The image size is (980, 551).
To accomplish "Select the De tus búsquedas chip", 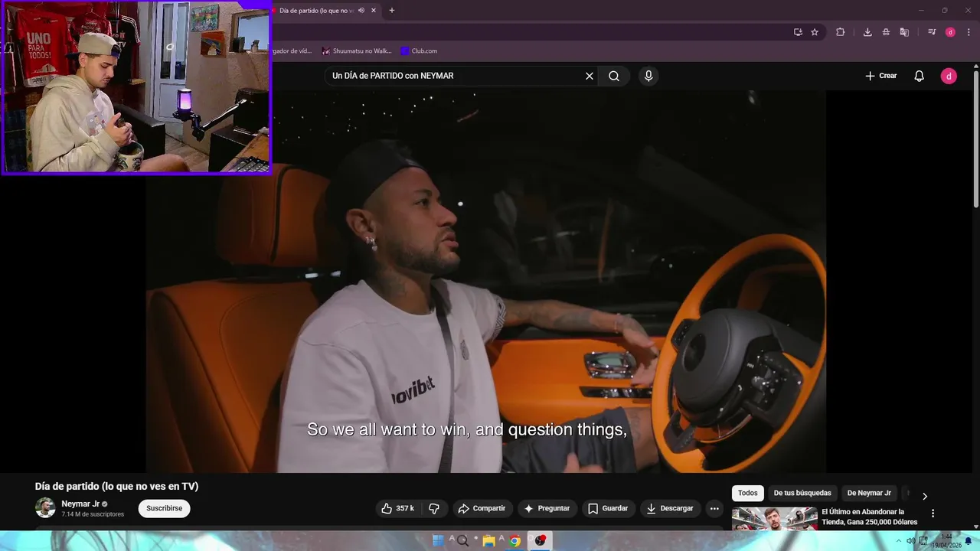I will coord(802,494).
